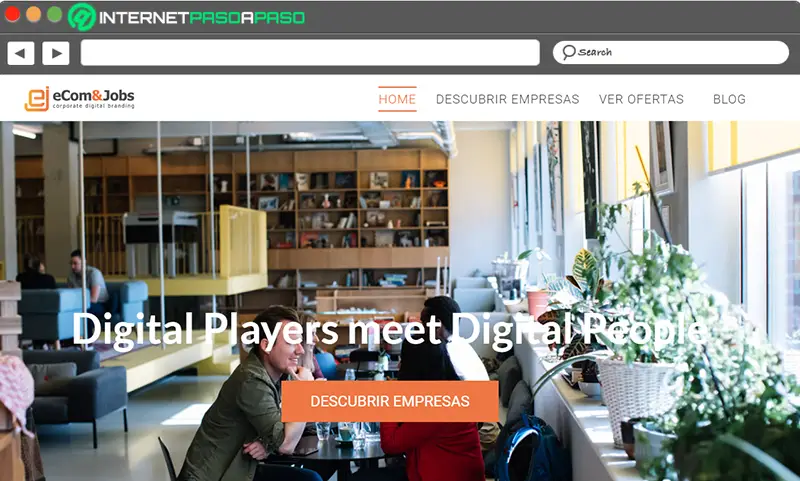Screen dimensions: 800x481
Task: Click the green maximize window dot
Action: click(55, 14)
